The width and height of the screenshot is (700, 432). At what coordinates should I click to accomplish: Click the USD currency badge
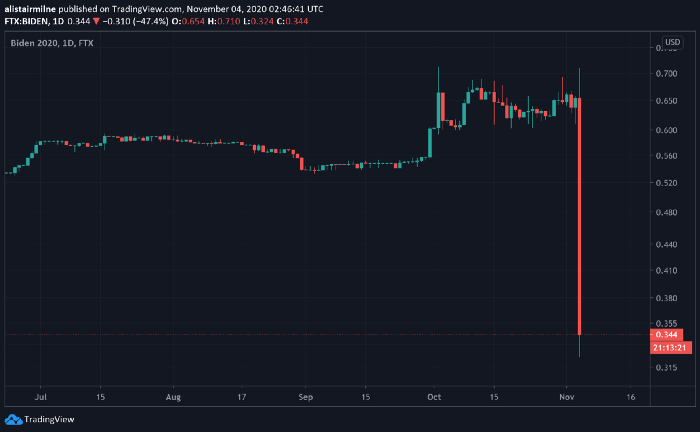tap(672, 42)
